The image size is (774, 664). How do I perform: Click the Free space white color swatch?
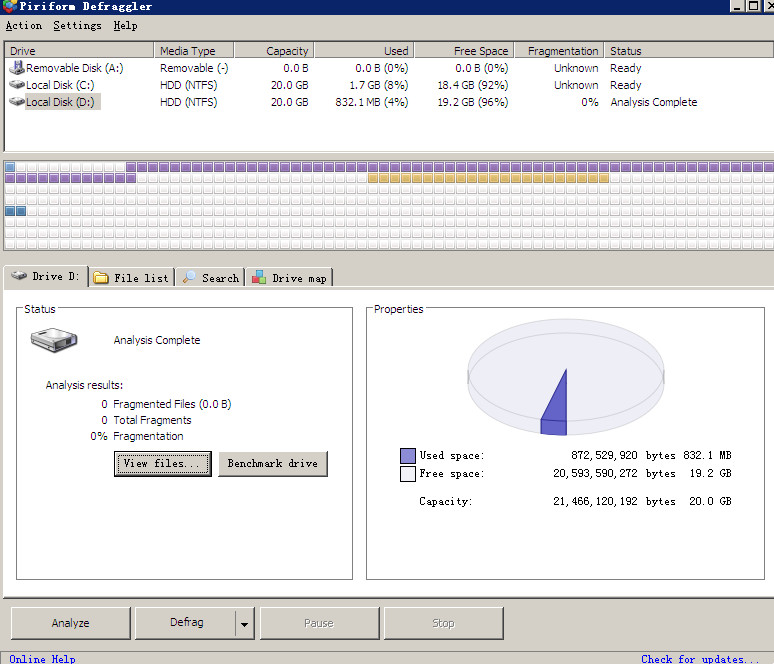(408, 474)
